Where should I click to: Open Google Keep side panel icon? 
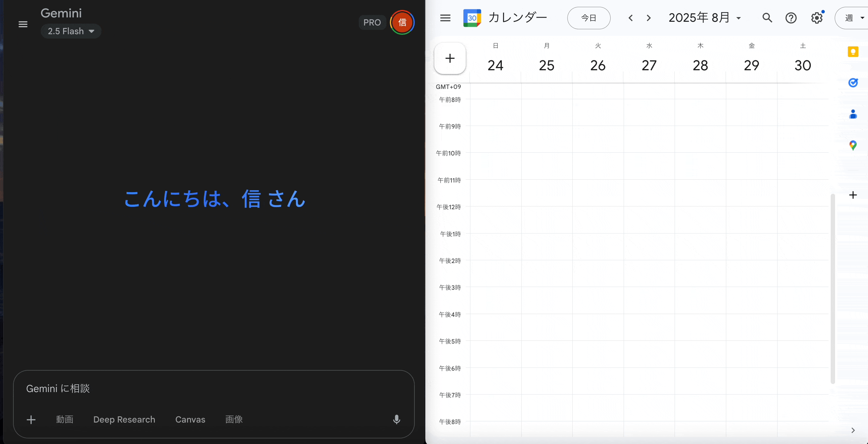click(x=853, y=52)
